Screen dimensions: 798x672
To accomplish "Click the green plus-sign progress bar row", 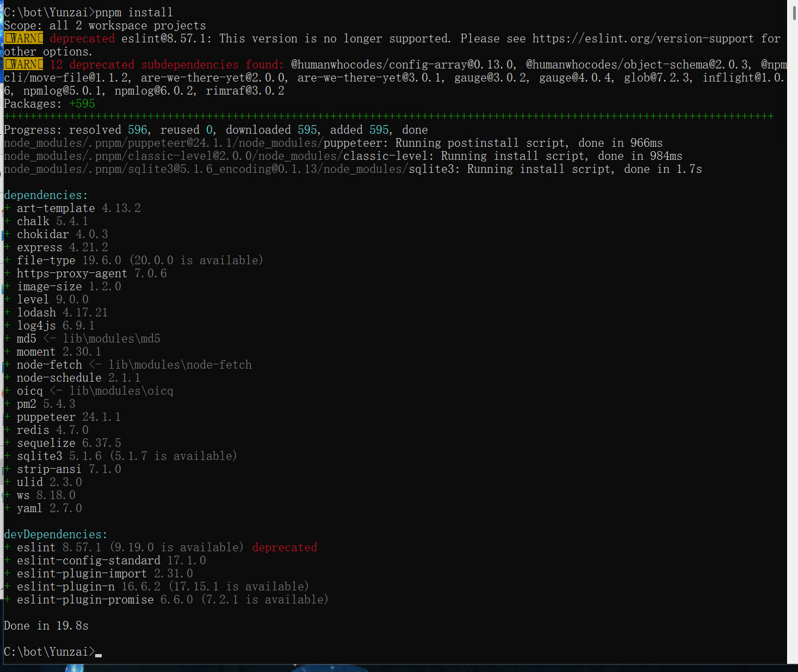I will click(x=389, y=116).
